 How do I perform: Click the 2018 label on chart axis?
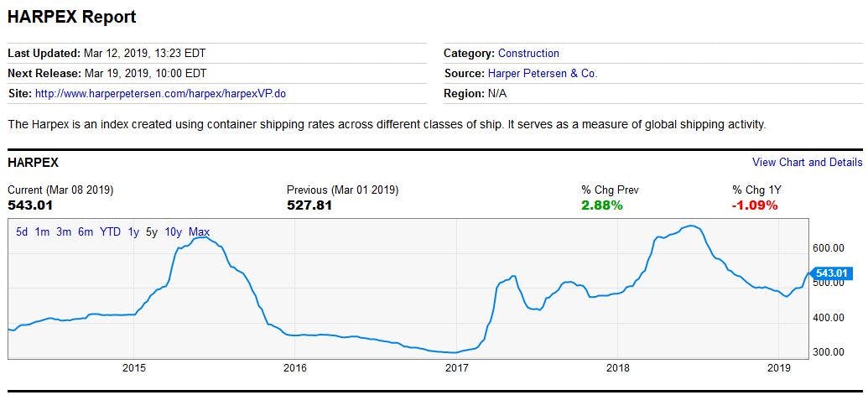click(x=617, y=367)
